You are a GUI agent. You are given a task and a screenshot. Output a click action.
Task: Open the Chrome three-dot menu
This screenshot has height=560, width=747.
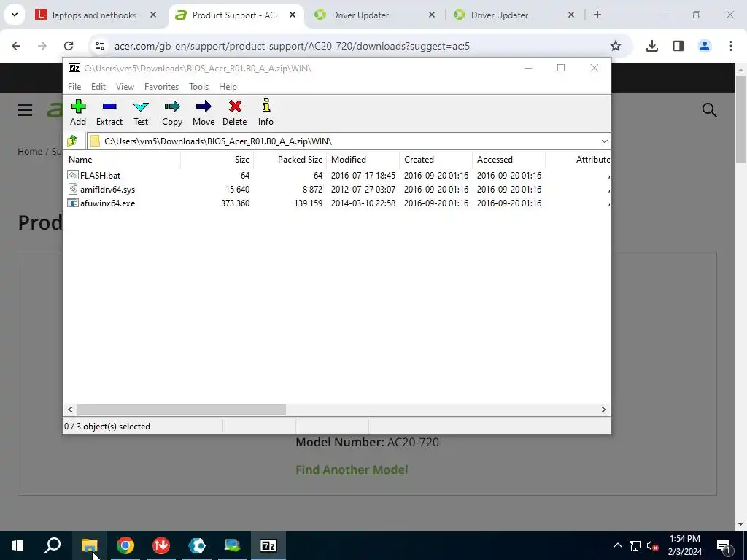tap(731, 46)
